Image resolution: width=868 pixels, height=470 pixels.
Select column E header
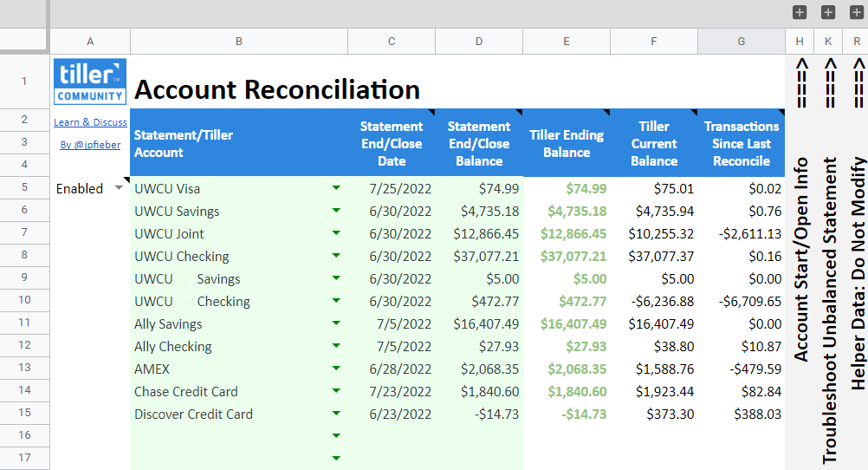pos(567,42)
